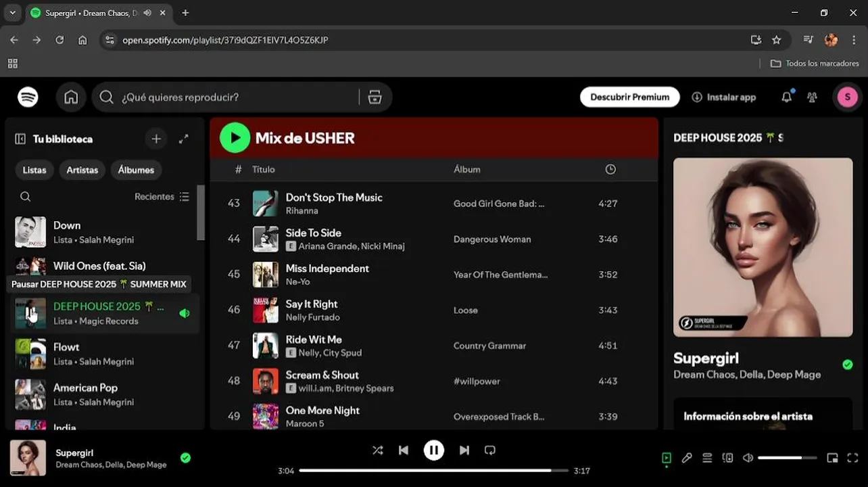
Task: Open the Spotify logo home
Action: pyautogui.click(x=28, y=97)
